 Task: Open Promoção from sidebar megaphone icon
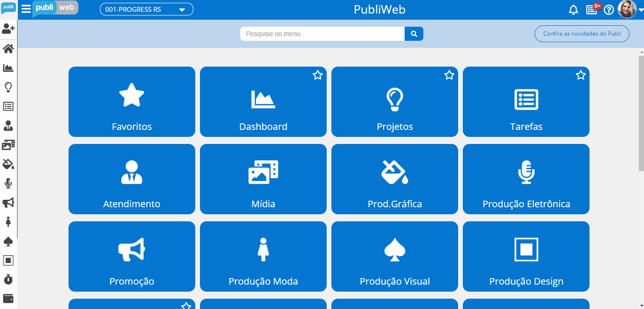pos(8,203)
